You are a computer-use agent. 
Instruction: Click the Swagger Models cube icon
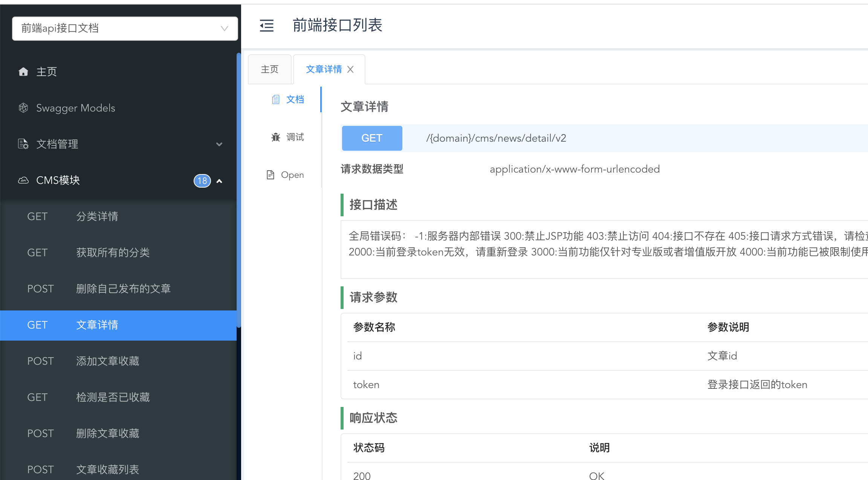(23, 108)
